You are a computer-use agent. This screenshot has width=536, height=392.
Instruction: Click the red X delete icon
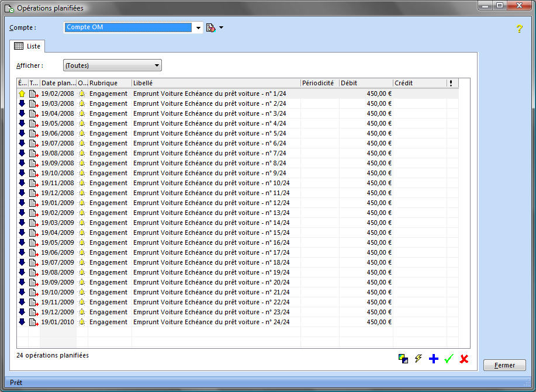tap(464, 359)
